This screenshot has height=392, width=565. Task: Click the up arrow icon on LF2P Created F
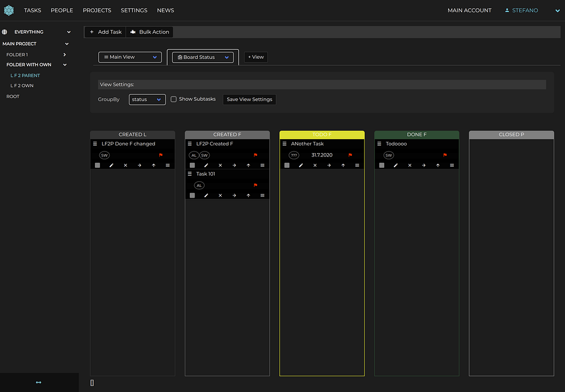[x=248, y=165]
